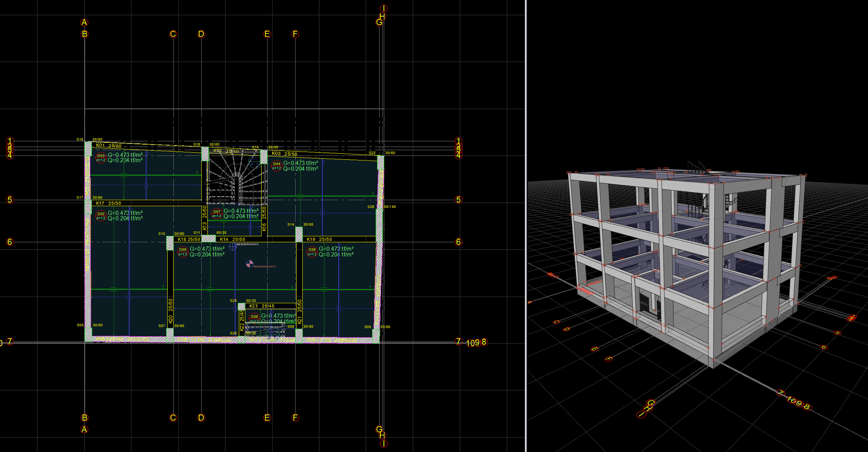Viewport: 868px width, 452px height.
Task: Select the D04 slab marker circle
Action: (277, 166)
